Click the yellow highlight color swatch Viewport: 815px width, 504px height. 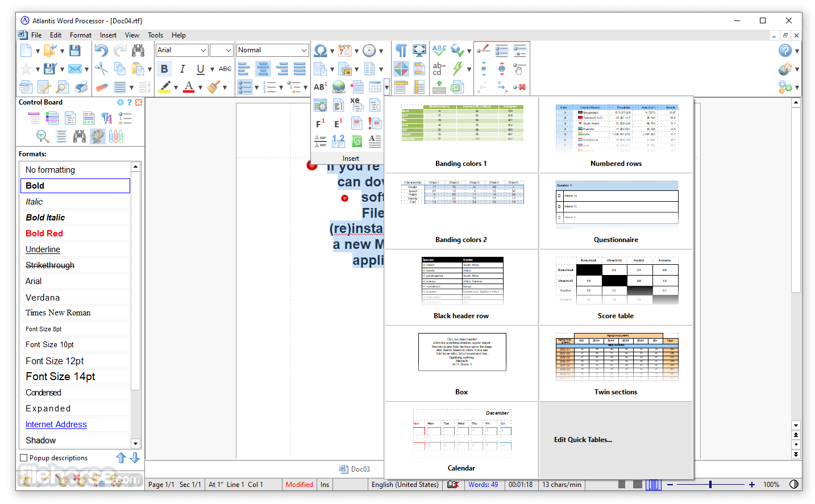[x=164, y=87]
